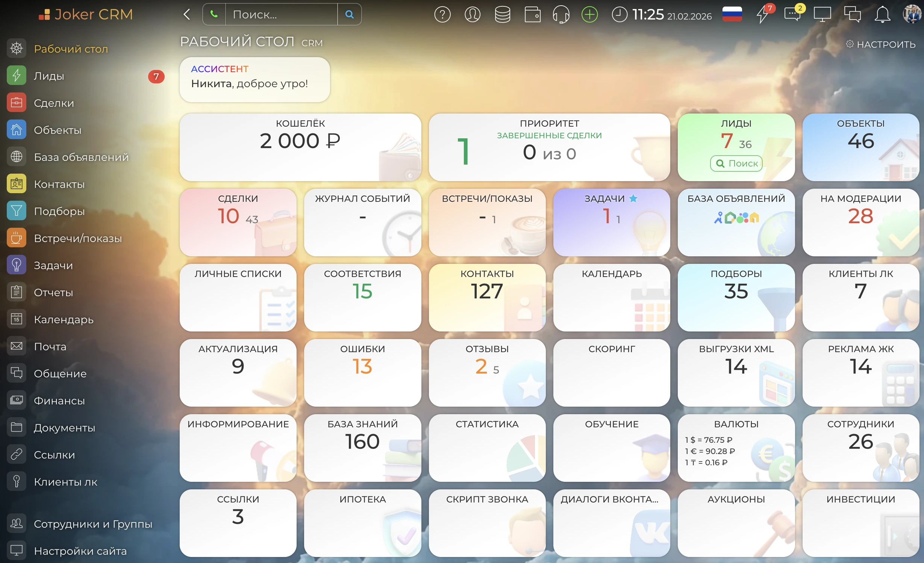Screen dimensions: 924x563
Task: Collapse sidebar with back chevron arrow
Action: 187,15
